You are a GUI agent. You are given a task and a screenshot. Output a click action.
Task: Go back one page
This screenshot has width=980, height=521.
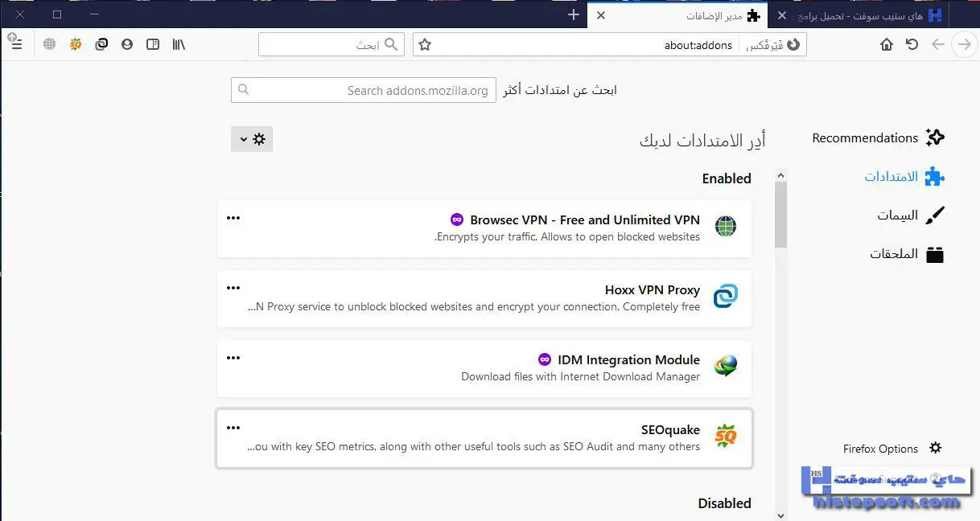pos(937,44)
